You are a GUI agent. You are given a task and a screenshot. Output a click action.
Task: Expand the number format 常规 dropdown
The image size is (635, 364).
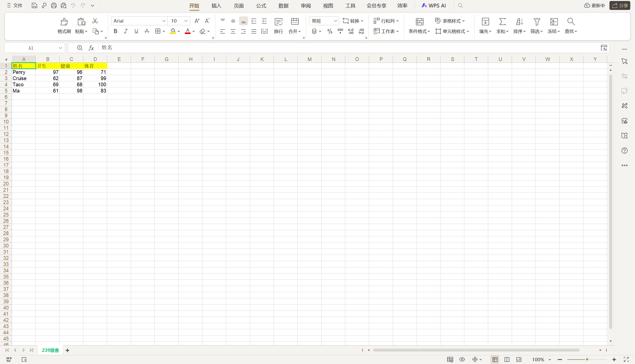coord(335,21)
